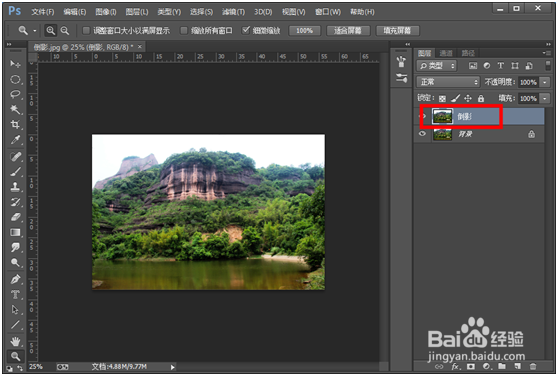Add a layer style (fx)
The height and width of the screenshot is (376, 558).
click(455, 366)
